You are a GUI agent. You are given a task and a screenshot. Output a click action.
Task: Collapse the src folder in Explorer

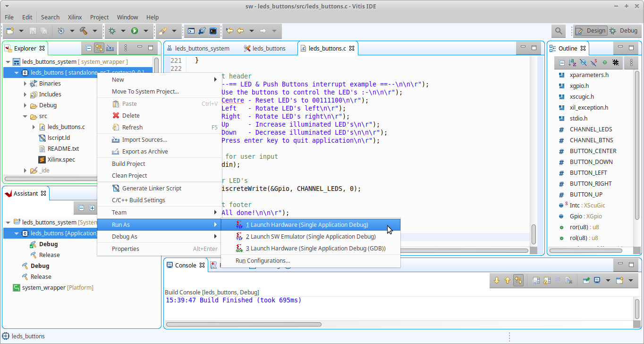pyautogui.click(x=25, y=116)
